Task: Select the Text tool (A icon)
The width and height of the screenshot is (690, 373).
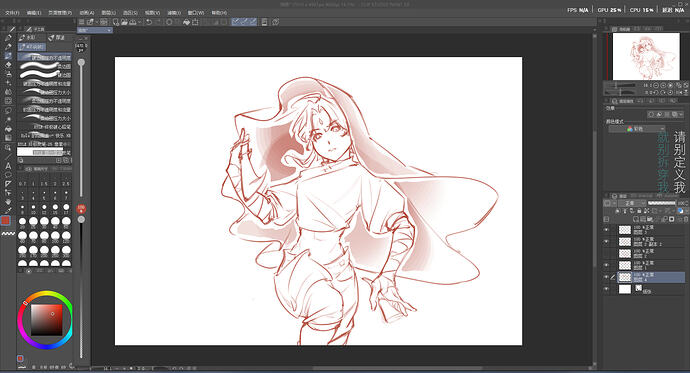Action: tap(8, 166)
